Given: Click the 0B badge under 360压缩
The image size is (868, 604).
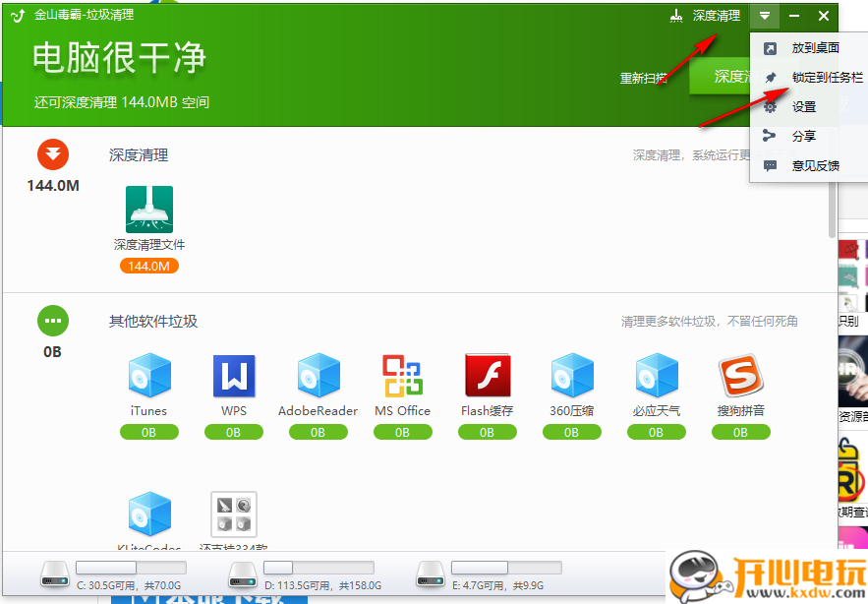Looking at the screenshot, I should click(x=572, y=432).
